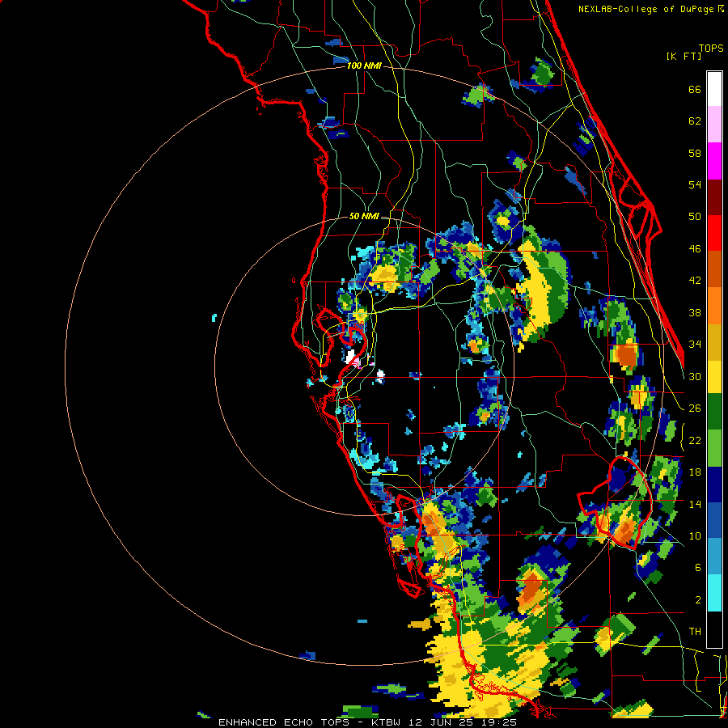Click the 38 value on the tops scale
The height and width of the screenshot is (728, 728).
[695, 312]
